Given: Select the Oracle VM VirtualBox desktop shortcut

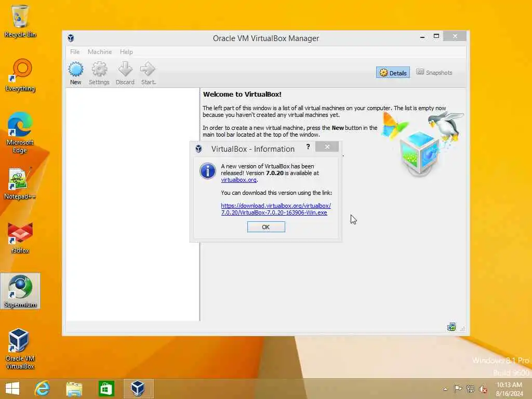Looking at the screenshot, I should [20, 349].
